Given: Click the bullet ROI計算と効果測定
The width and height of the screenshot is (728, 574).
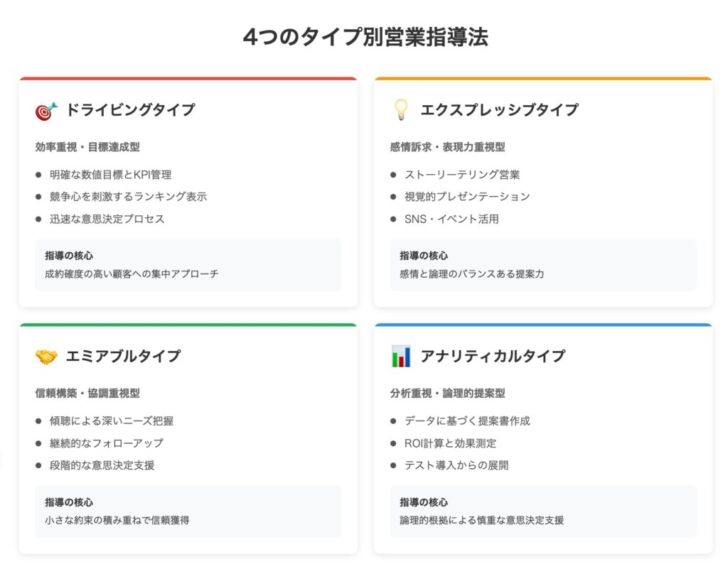Looking at the screenshot, I should (x=450, y=443).
